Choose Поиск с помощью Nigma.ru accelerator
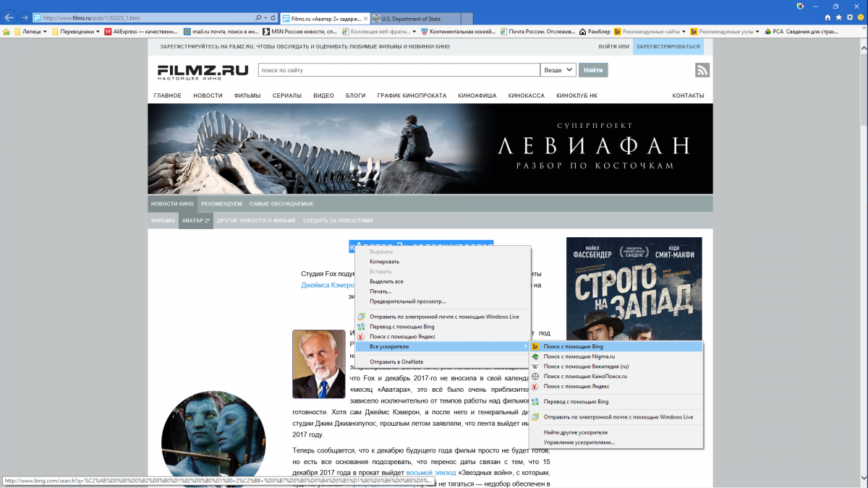Image resolution: width=868 pixels, height=488 pixels. coord(616,356)
